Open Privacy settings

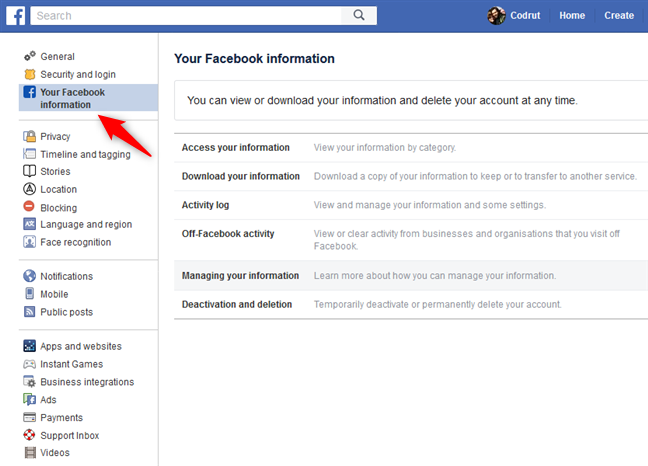pos(55,136)
